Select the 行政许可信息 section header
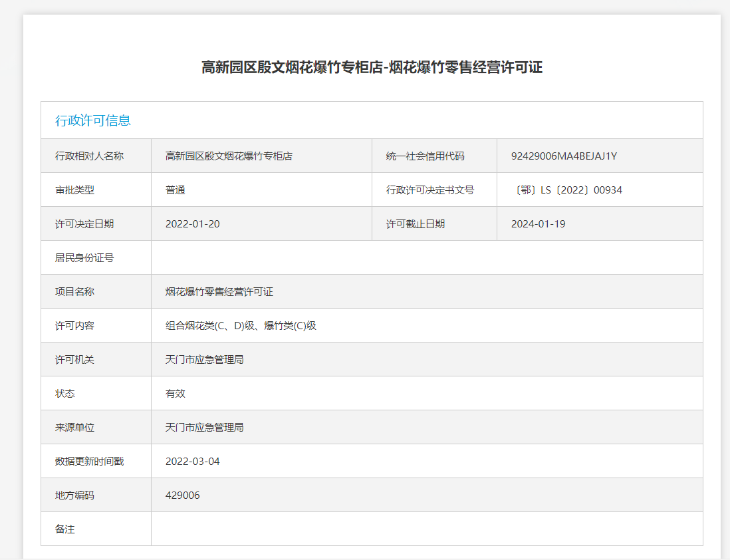Screen dimensions: 730x560 tap(92, 120)
